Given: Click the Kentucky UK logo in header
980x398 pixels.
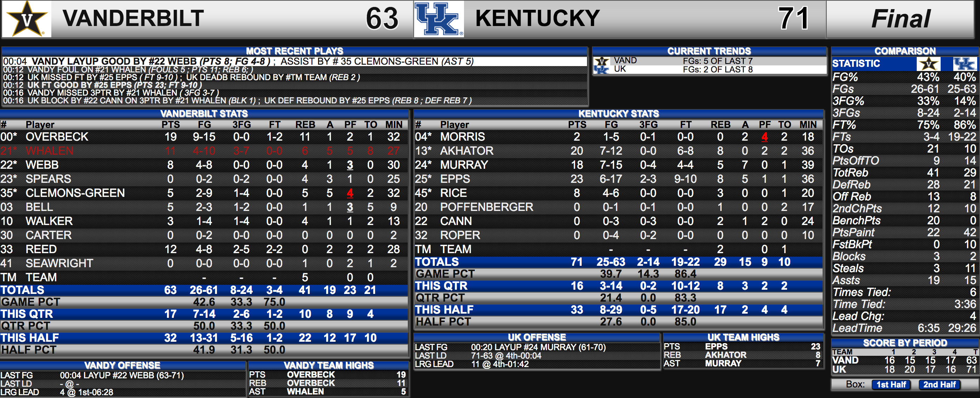Looking at the screenshot, I should [438, 19].
